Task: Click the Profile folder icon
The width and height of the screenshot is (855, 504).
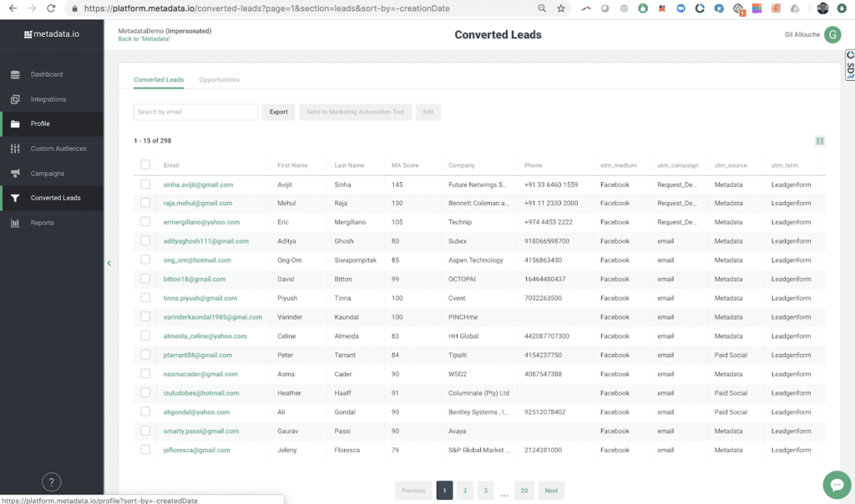Action: (x=15, y=123)
